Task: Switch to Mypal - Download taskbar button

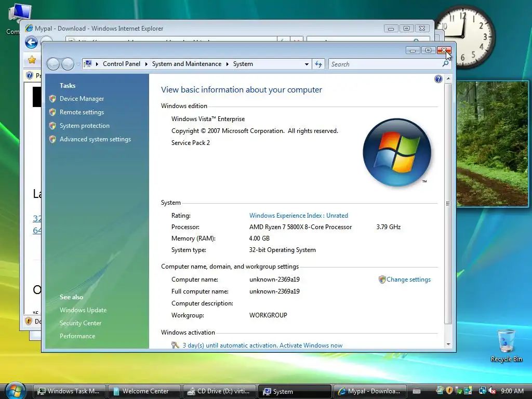Action: point(370,391)
